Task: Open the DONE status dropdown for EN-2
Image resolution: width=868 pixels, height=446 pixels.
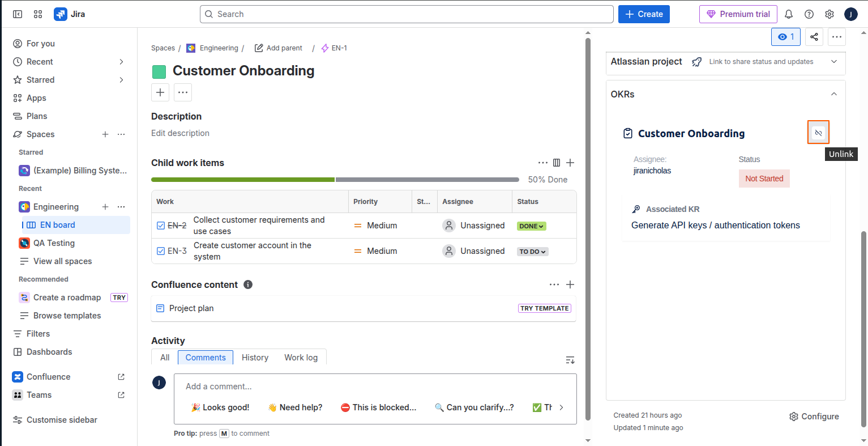Action: tap(532, 226)
